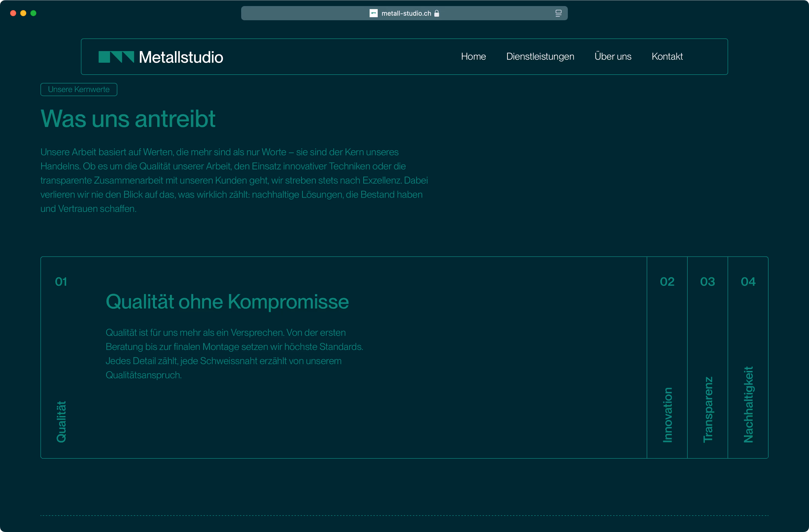Open the Kontakt navigation link
The image size is (809, 532).
point(667,56)
